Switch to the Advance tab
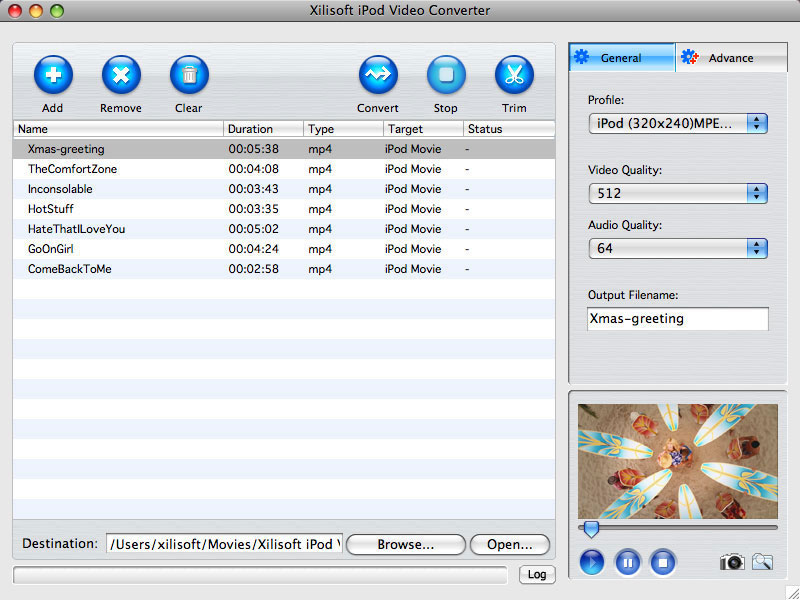Image resolution: width=800 pixels, height=600 pixels. 731,57
